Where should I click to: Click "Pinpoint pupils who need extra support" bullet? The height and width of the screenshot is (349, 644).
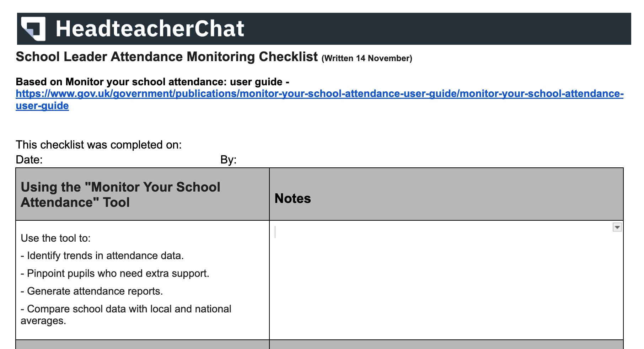pos(115,274)
